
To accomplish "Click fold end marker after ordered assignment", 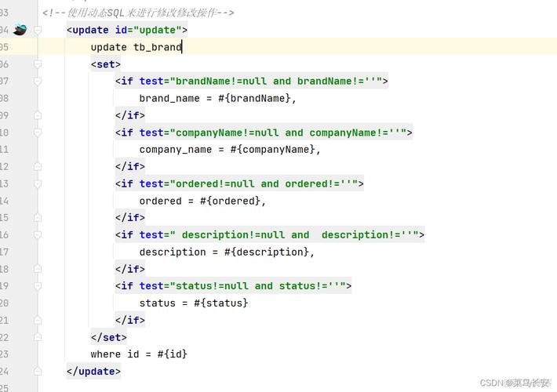I will 38,218.
